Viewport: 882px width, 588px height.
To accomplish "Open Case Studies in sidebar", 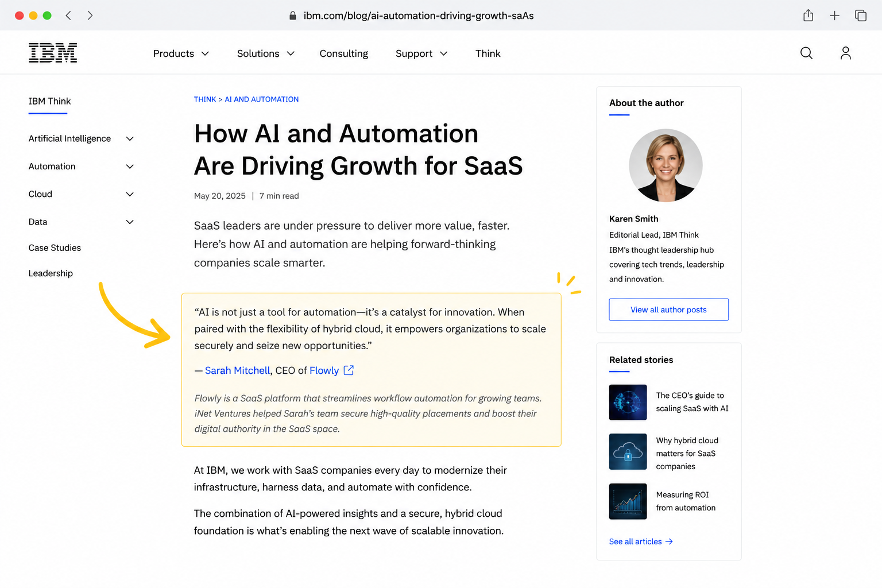I will coord(55,248).
